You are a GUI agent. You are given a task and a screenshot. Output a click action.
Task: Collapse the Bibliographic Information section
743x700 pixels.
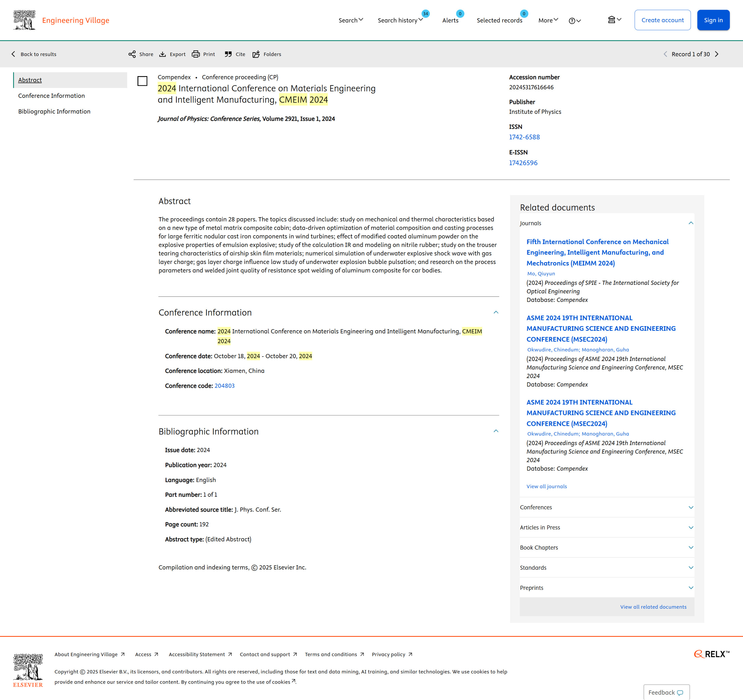pyautogui.click(x=496, y=431)
